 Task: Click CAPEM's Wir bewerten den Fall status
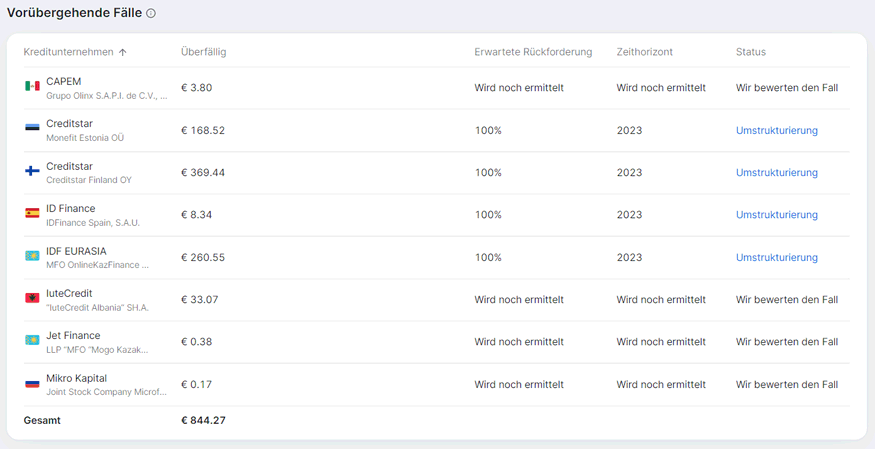(787, 88)
